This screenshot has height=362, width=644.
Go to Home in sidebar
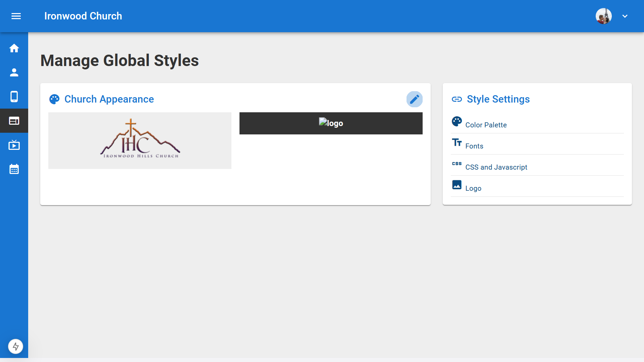[14, 48]
